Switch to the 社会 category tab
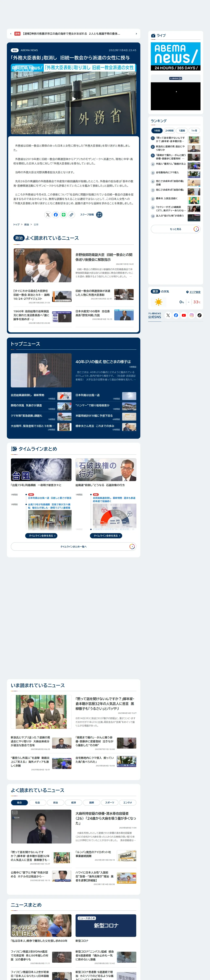Viewport: 210px width, 980px height. (37, 803)
